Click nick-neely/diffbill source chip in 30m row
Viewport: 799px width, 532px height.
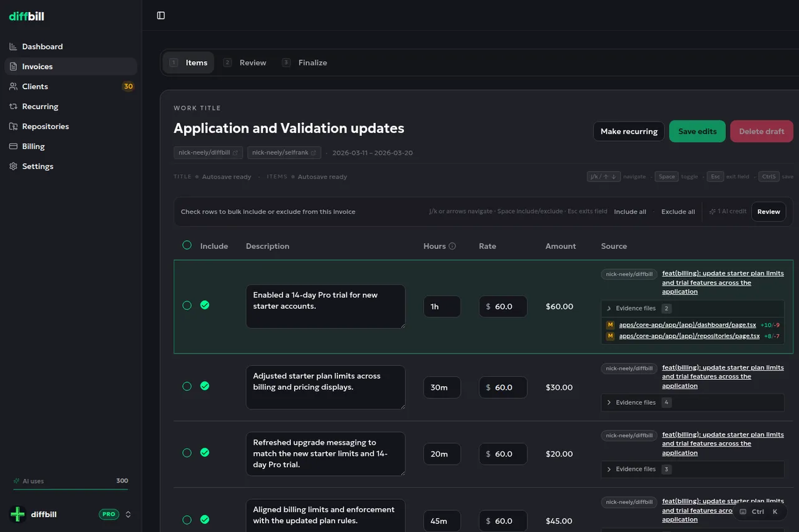pyautogui.click(x=629, y=369)
